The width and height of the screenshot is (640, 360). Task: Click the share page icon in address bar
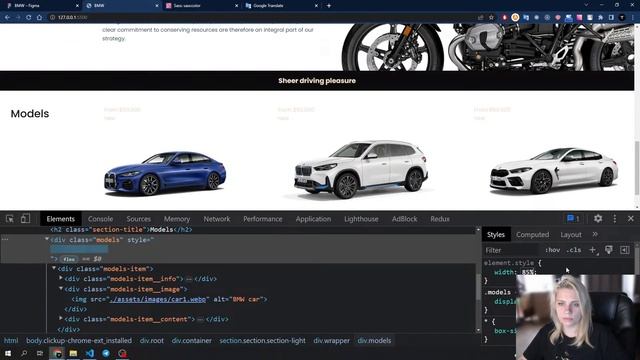480,18
